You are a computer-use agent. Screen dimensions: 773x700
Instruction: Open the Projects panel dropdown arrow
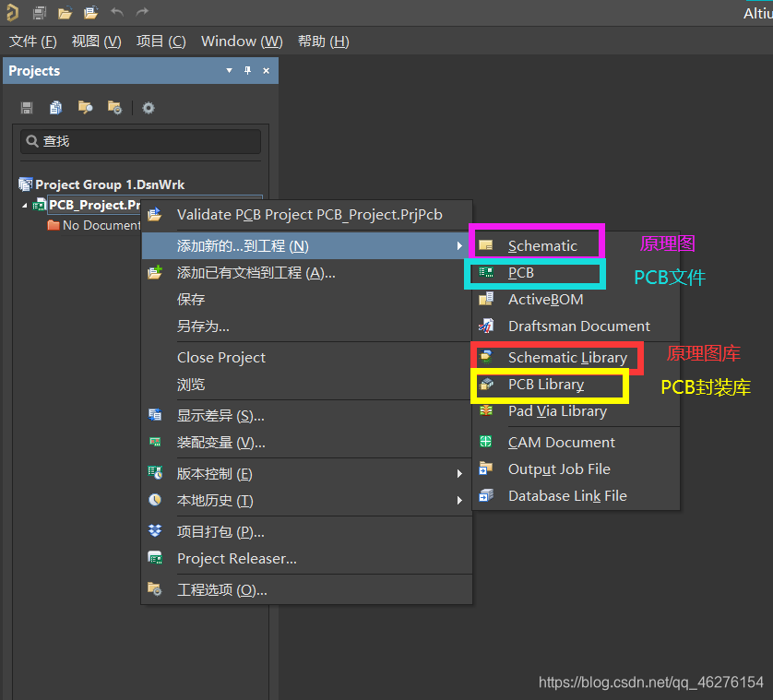230,70
